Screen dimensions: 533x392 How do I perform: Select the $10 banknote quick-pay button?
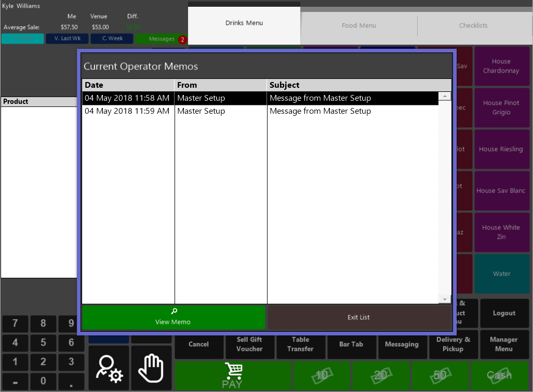322,375
